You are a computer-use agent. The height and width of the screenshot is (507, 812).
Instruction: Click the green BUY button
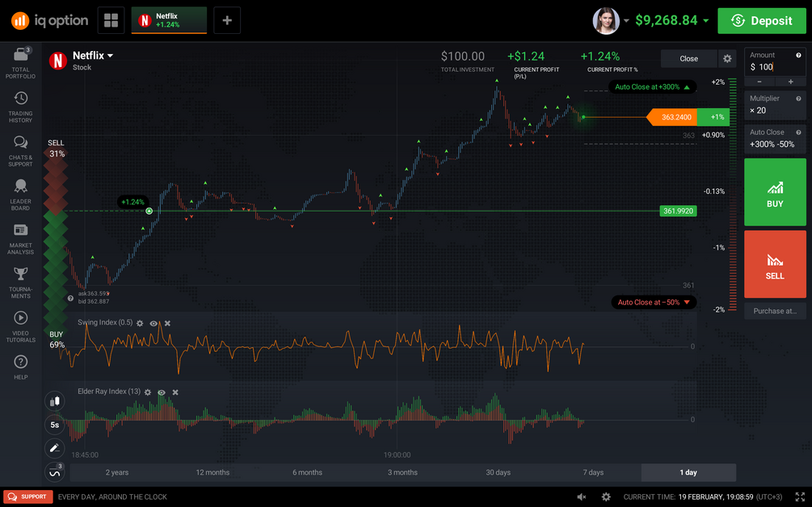pos(775,192)
